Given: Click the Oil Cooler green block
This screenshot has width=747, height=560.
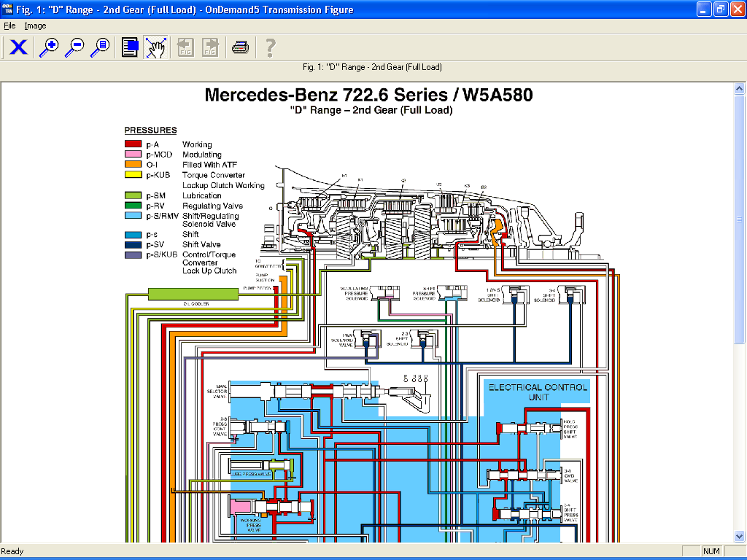Looking at the screenshot, I should [x=193, y=294].
